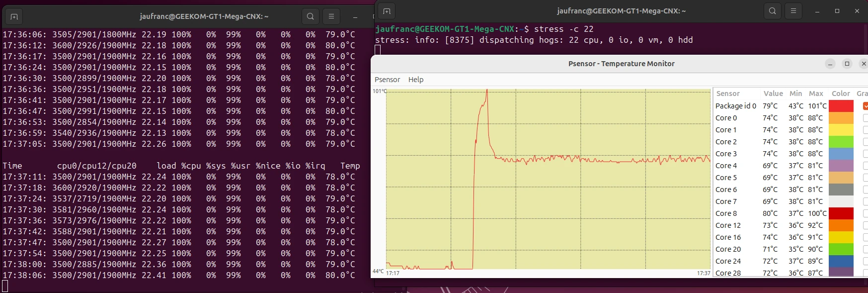This screenshot has width=868, height=293.
Task: Sort by Sensor column header
Action: (x=728, y=94)
